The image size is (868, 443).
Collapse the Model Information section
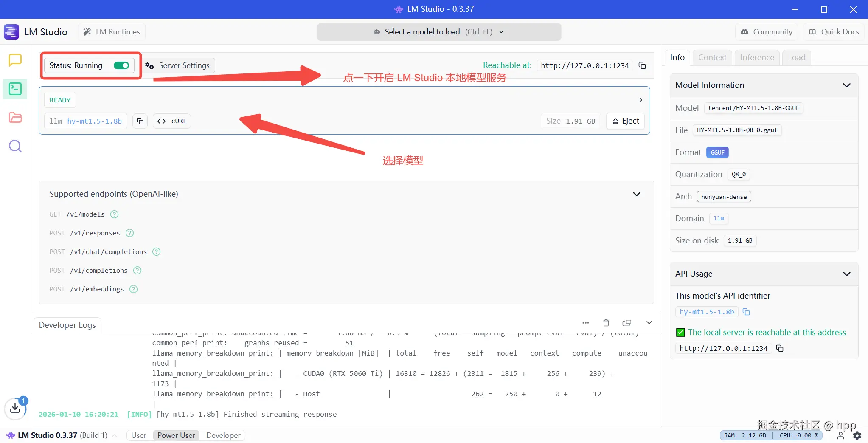[x=847, y=85]
